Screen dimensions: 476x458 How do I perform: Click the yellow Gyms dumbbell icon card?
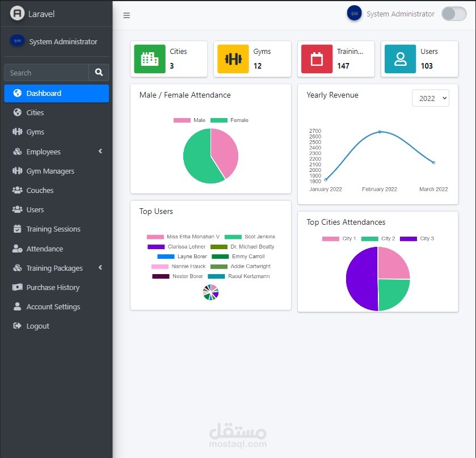pos(233,59)
